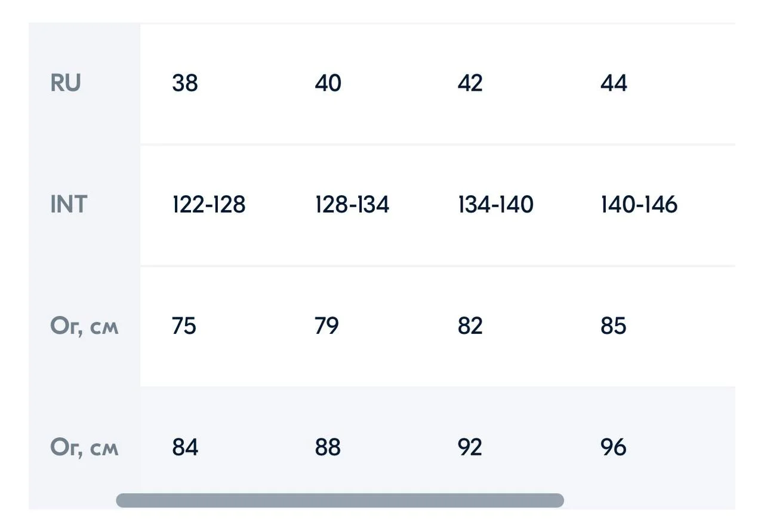This screenshot has width=764, height=532.
Task: Select the INT row header
Action: pyautogui.click(x=69, y=204)
